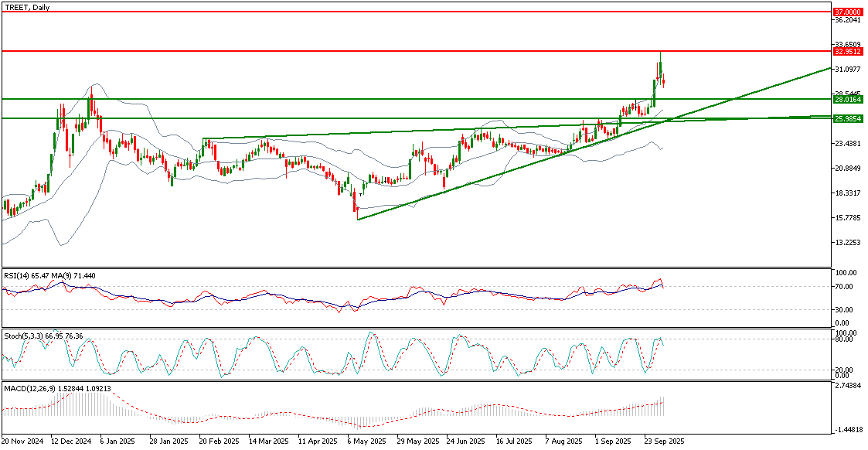Select the RSI 30.00 scale level

click(843, 310)
